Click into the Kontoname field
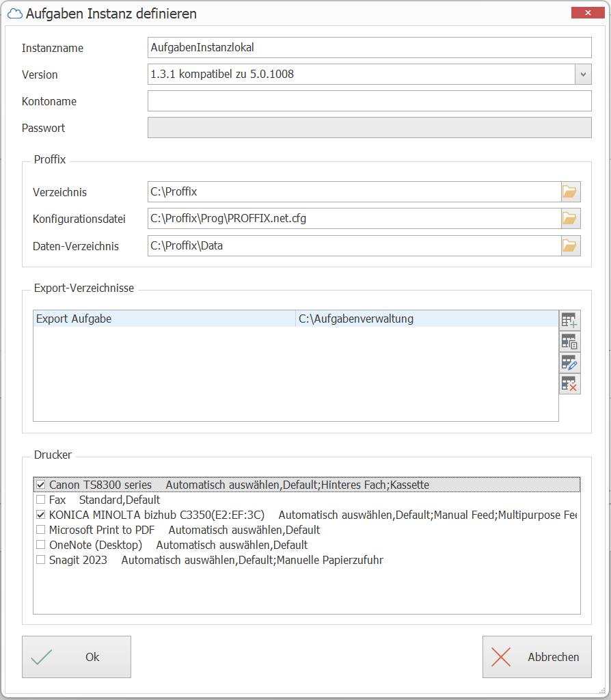 (370, 101)
